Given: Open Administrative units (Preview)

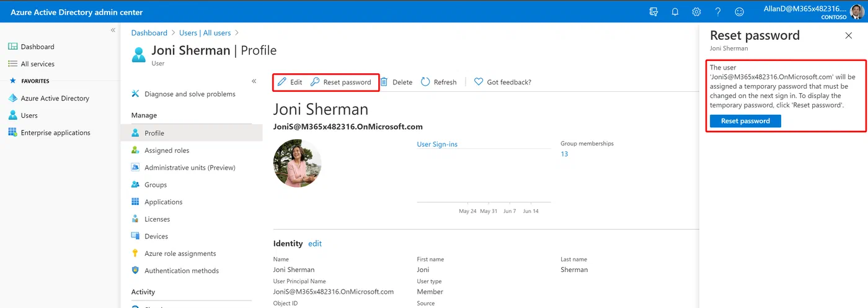Looking at the screenshot, I should 184,168.
